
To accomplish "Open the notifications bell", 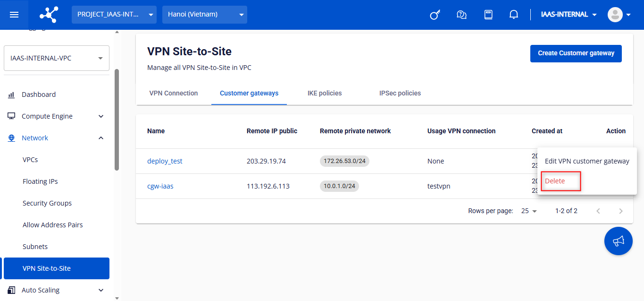I will [514, 15].
